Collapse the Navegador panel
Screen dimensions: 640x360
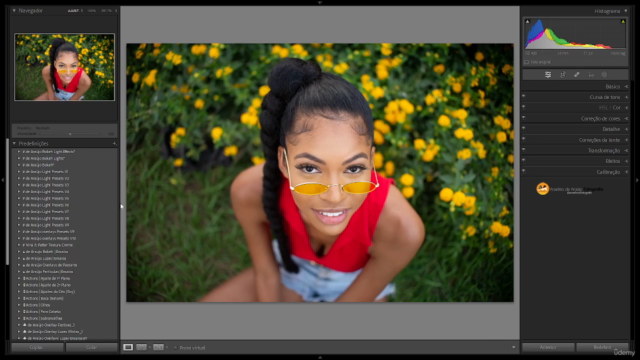click(x=14, y=11)
